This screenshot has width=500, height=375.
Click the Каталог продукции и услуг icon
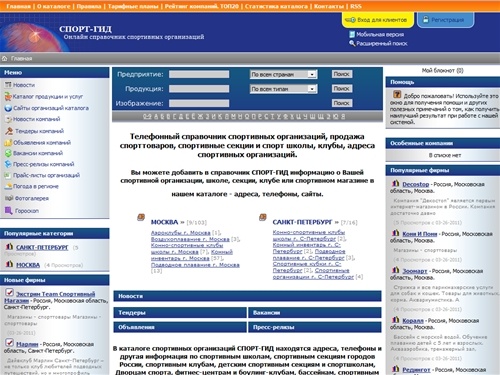click(8, 96)
